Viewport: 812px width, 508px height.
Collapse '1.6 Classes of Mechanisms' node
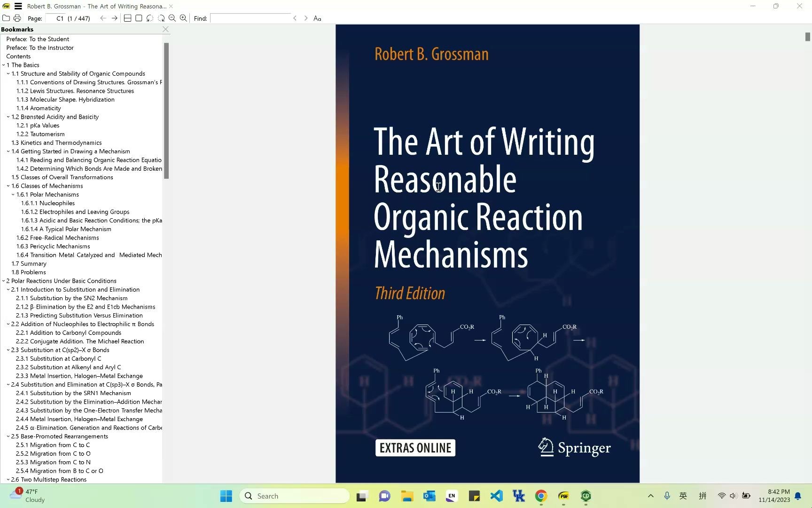[x=8, y=186]
